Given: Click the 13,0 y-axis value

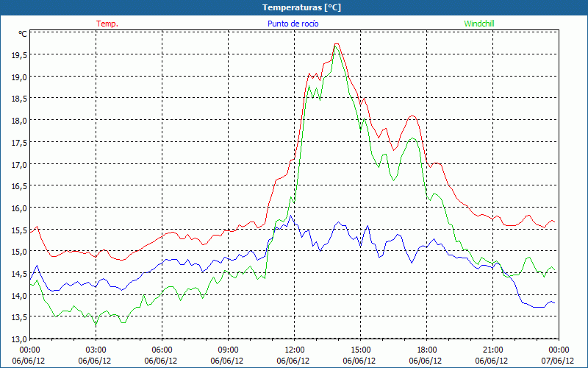Looking at the screenshot, I should pos(20,339).
